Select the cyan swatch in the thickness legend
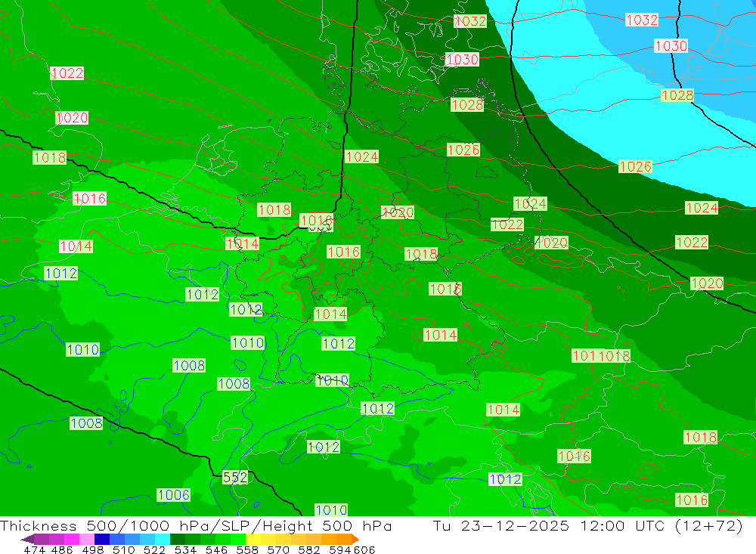The image size is (756, 554). point(163,539)
